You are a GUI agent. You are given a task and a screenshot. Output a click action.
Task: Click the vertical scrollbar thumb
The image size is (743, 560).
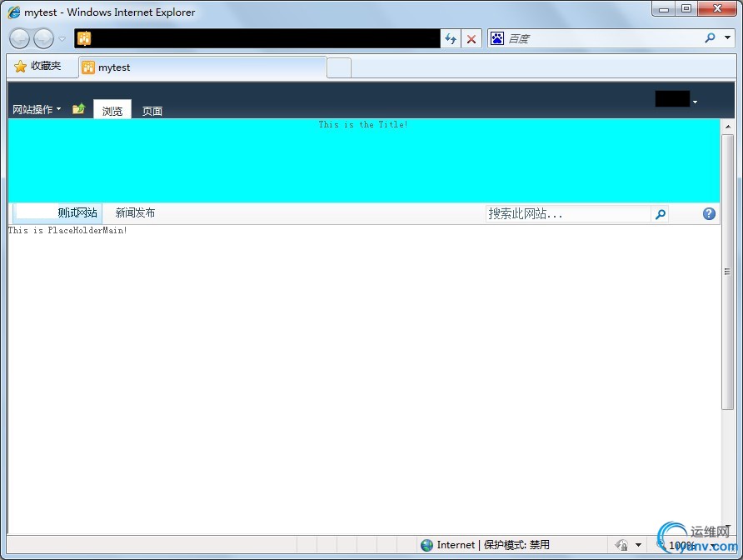[x=727, y=272]
